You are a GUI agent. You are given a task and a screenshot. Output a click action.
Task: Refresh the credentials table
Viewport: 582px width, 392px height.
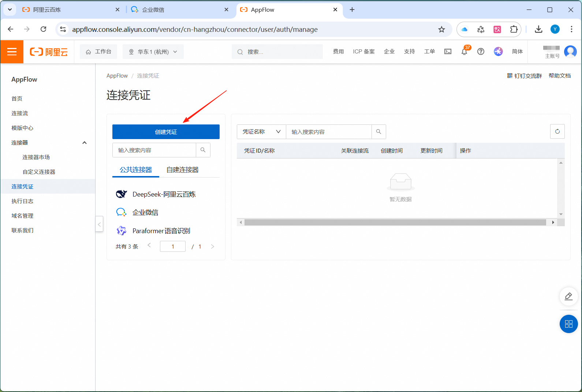coord(557,131)
